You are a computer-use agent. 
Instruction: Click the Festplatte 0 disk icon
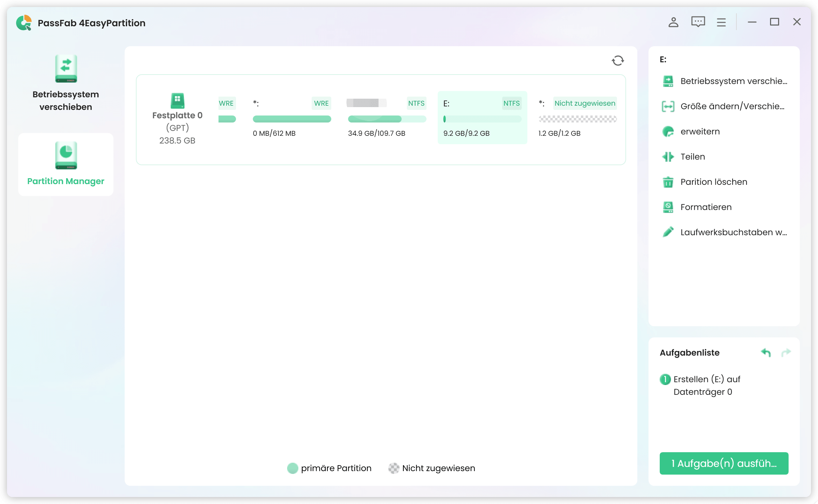177,101
